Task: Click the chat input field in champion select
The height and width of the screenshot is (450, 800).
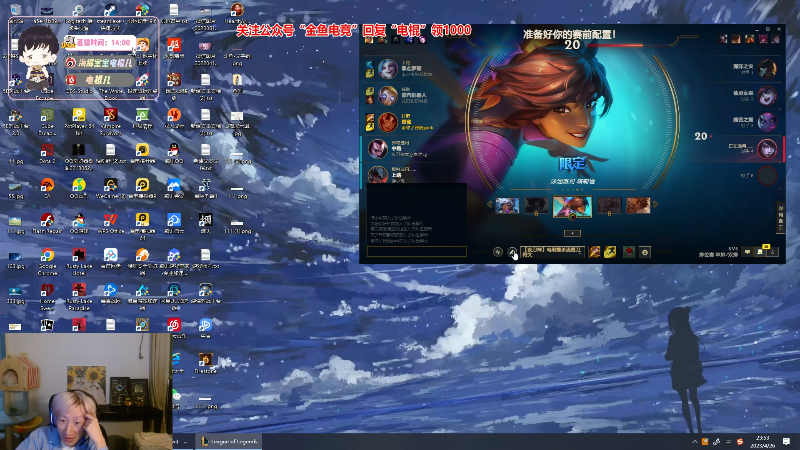Action: [416, 251]
